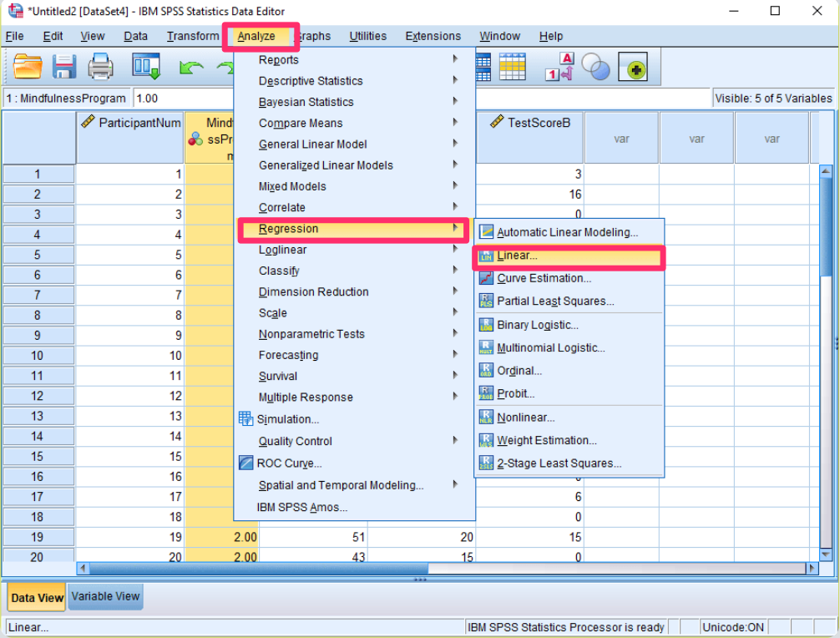The image size is (840, 638).
Task: Click the ParticipantNum column header
Action: tap(130, 137)
